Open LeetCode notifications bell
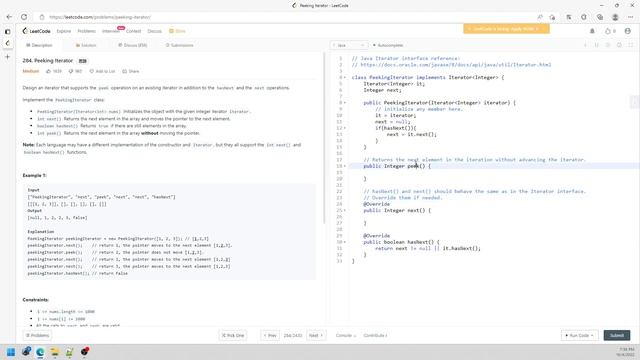Screen dimensions: 640x360 (592, 31)
